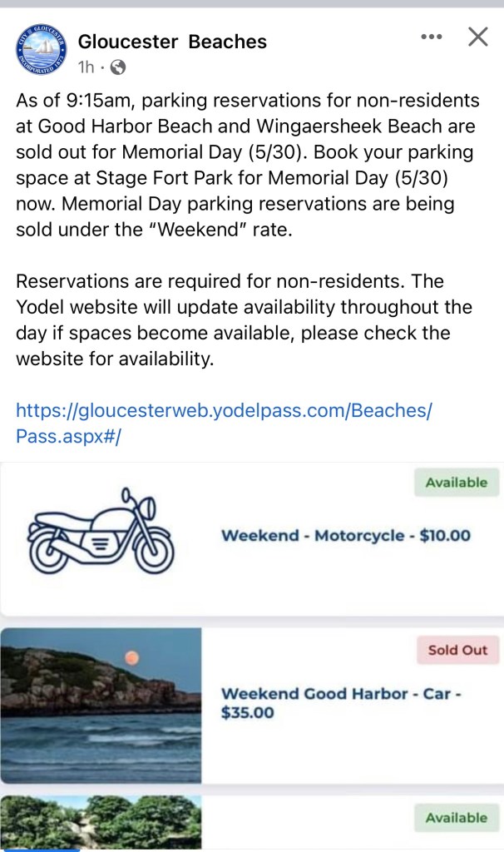Tap the moon in the Good Harbor photo

coord(130,659)
